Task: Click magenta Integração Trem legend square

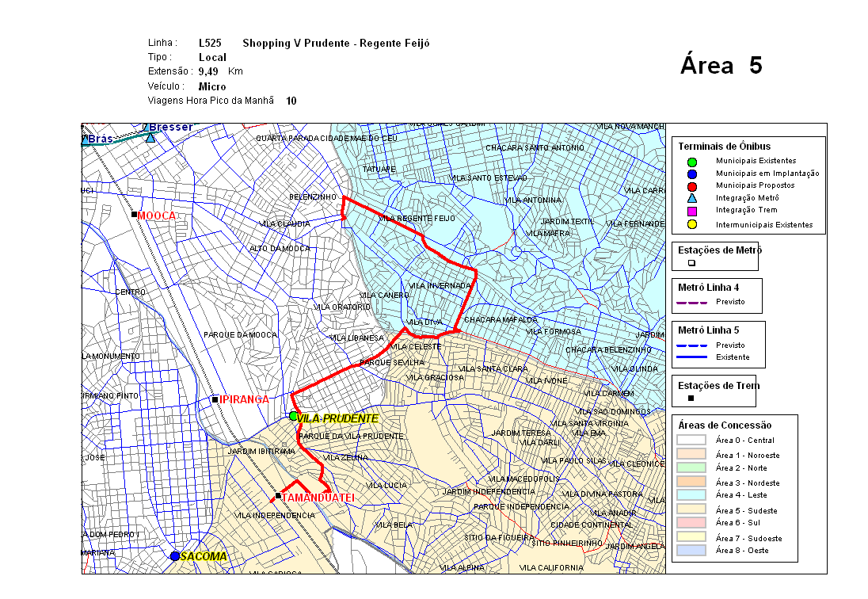Action: [691, 211]
